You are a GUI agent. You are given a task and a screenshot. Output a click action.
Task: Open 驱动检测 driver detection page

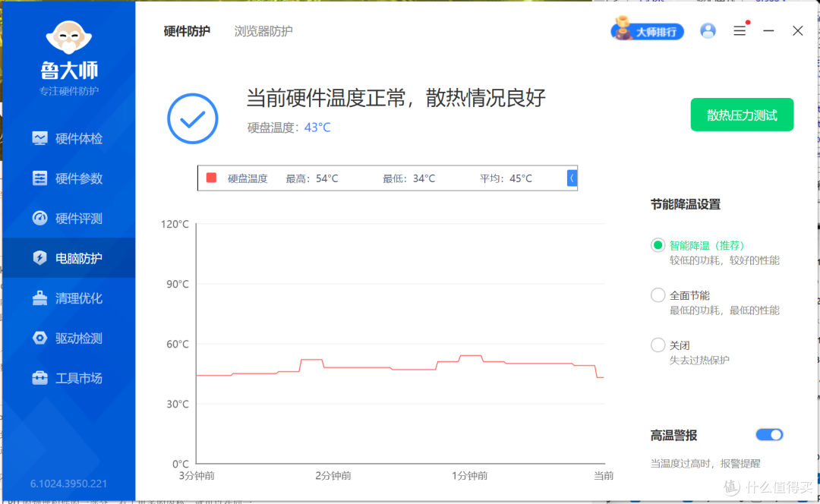tap(68, 339)
